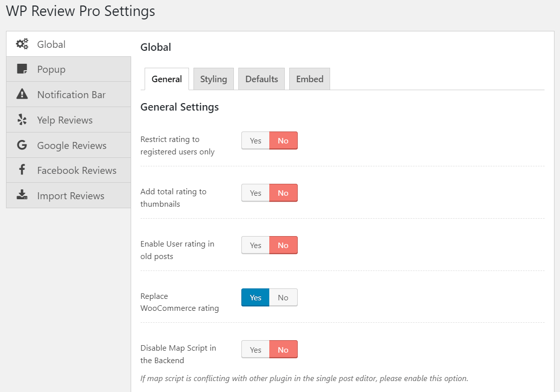
Task: Click the gears icon for Global settings
Action: [x=22, y=44]
